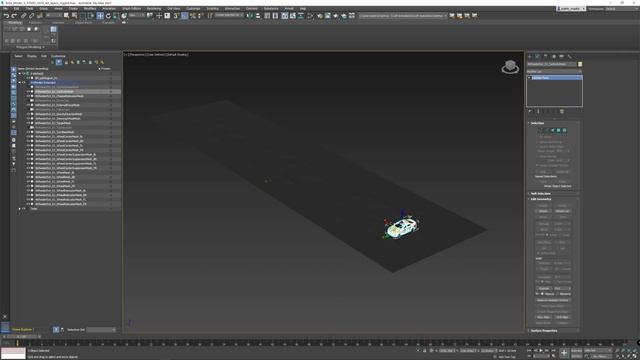
Task: Click the object color swatch beside name
Action: pyautogui.click(x=580, y=64)
